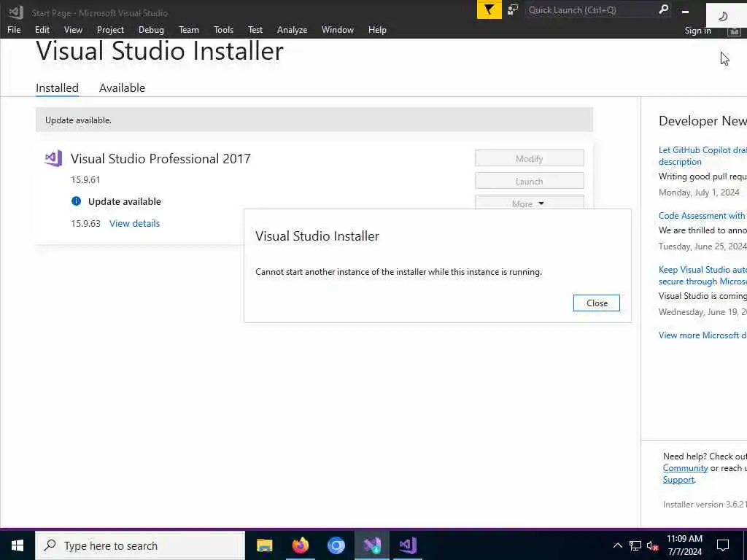The width and height of the screenshot is (747, 560).
Task: Click Sign in at top right
Action: 697,31
